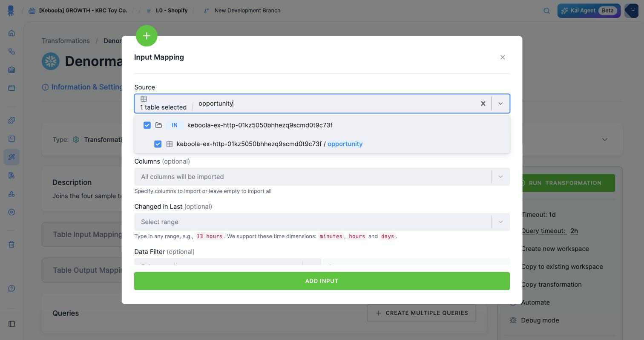Click Copy transformation option
Viewport: 644px width, 340px height.
[551, 285]
